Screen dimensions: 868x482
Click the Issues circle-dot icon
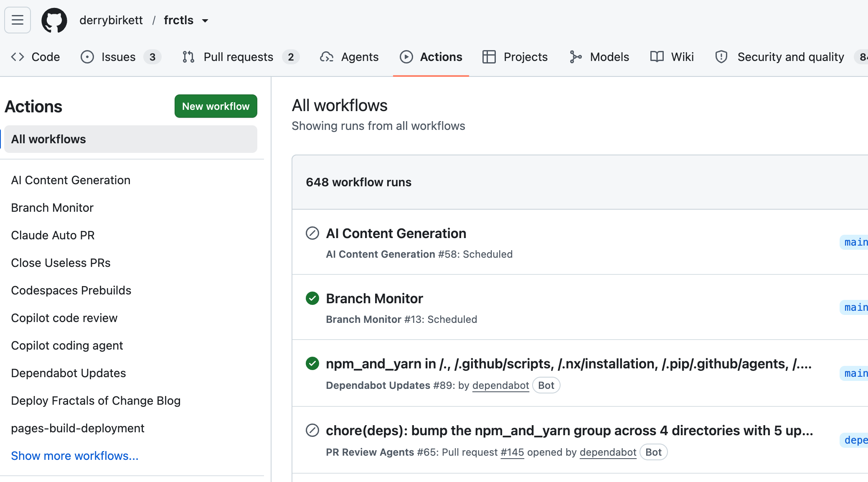pos(87,57)
